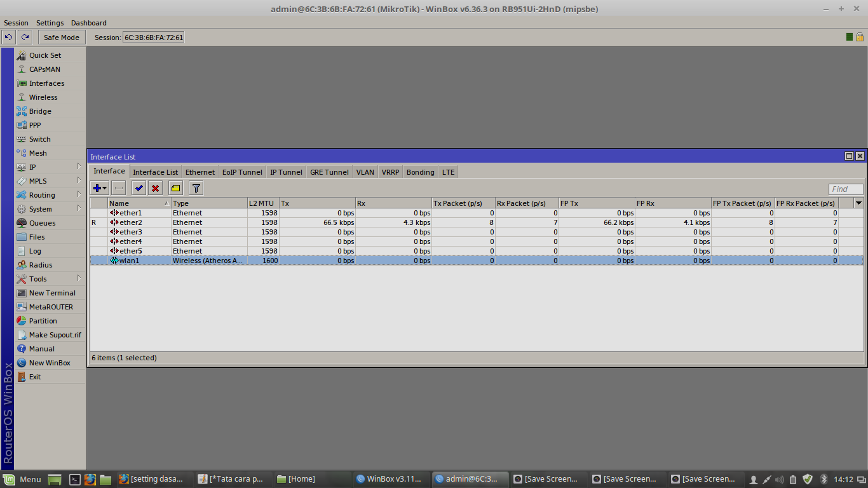Expand the Tools submenu
The width and height of the screenshot is (868, 488).
(x=50, y=279)
